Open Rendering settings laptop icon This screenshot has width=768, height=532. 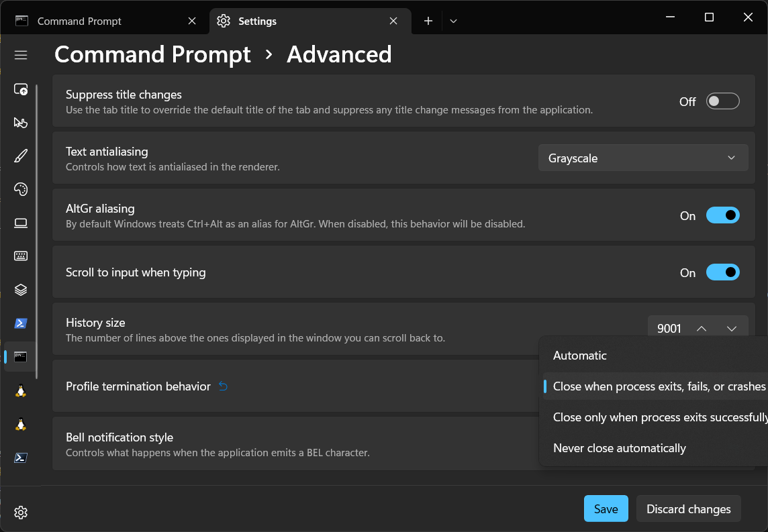[x=21, y=223]
